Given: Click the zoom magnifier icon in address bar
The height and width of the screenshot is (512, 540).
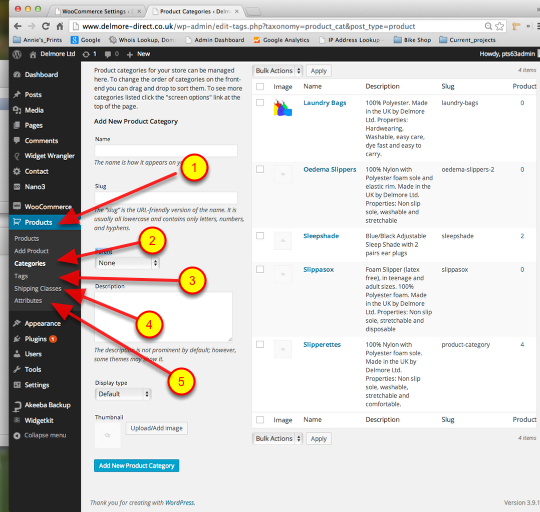Looking at the screenshot, I should (488, 26).
